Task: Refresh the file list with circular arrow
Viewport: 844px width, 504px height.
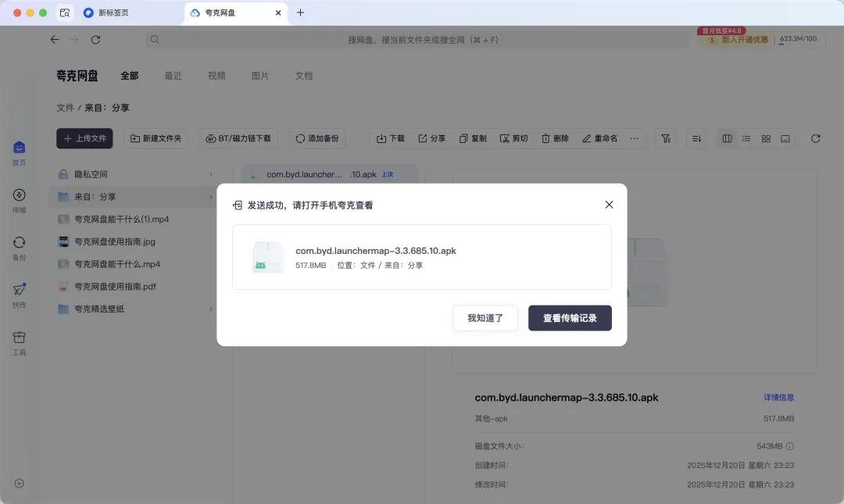Action: [x=815, y=138]
